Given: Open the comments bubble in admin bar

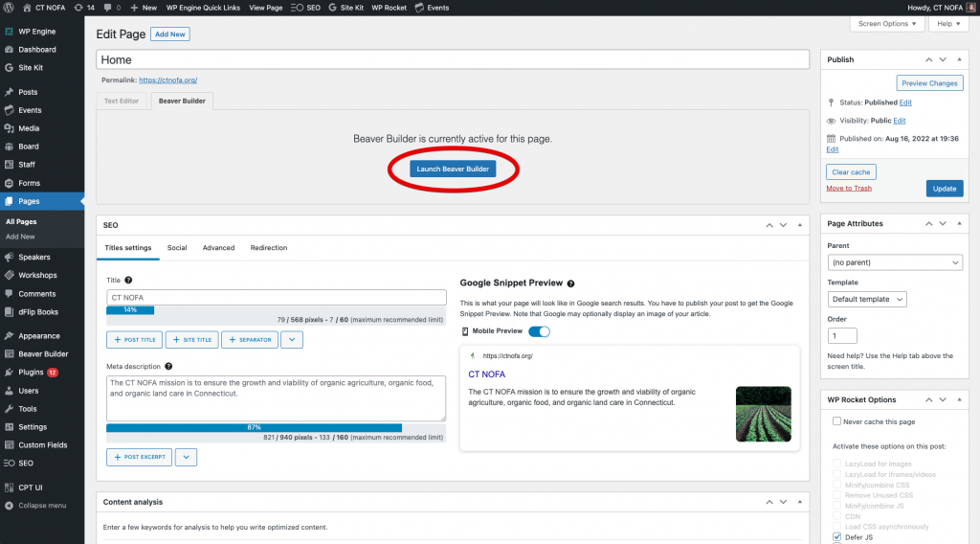Looking at the screenshot, I should pyautogui.click(x=112, y=8).
